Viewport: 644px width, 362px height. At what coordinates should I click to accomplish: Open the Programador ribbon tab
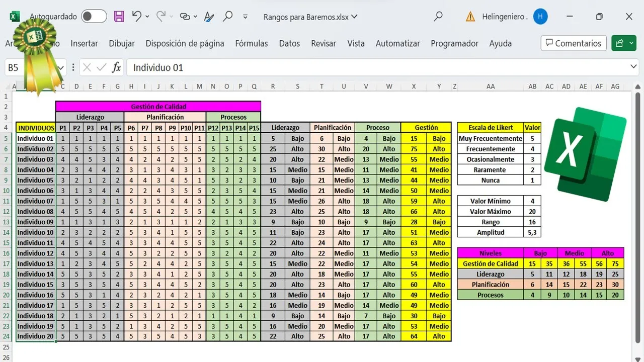(x=454, y=43)
